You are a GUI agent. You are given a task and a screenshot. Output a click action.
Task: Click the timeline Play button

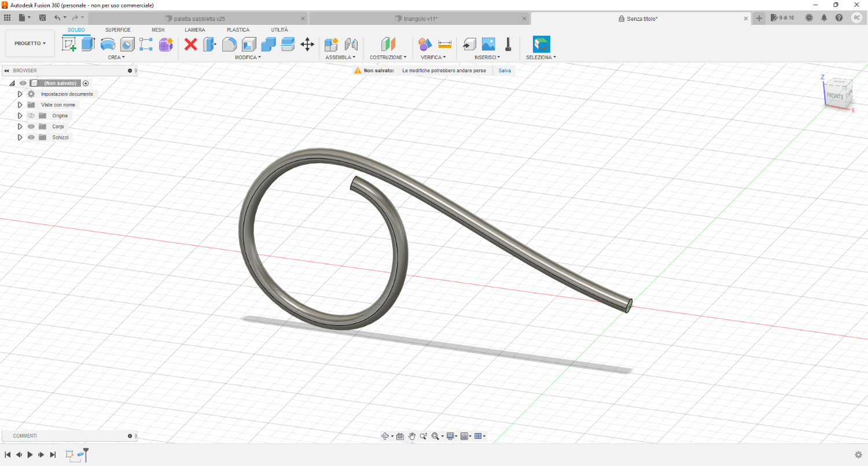coord(30,455)
